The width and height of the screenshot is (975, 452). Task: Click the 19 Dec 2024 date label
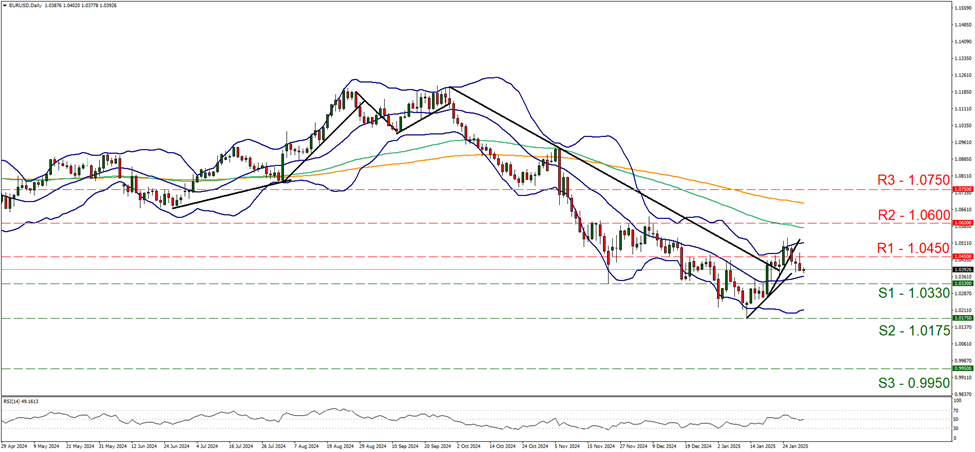tap(698, 446)
